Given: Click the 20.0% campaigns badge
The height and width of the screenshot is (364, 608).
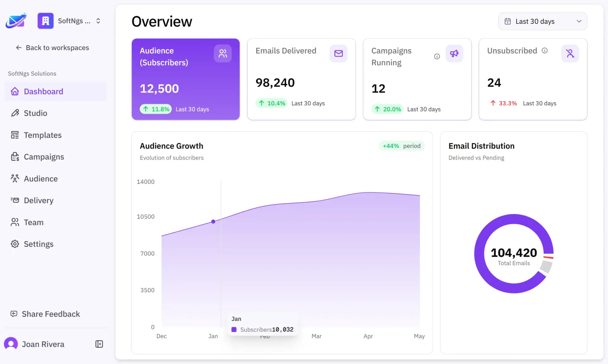Looking at the screenshot, I should click(388, 109).
